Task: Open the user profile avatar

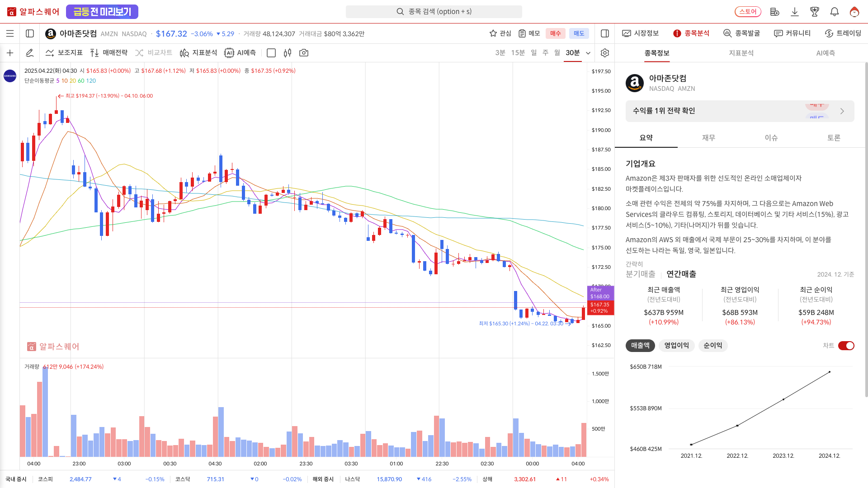Action: tap(854, 12)
